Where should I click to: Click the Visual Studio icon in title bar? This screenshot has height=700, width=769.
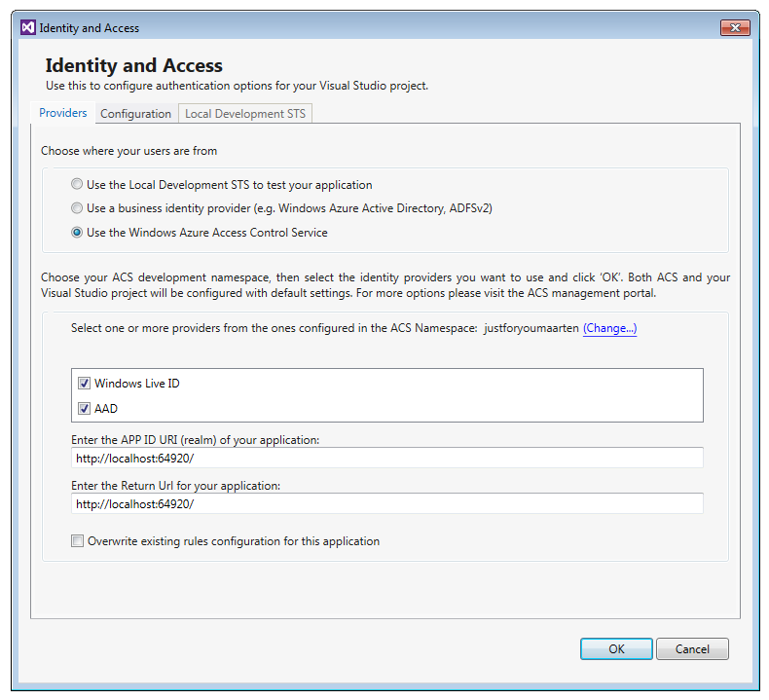(28, 27)
